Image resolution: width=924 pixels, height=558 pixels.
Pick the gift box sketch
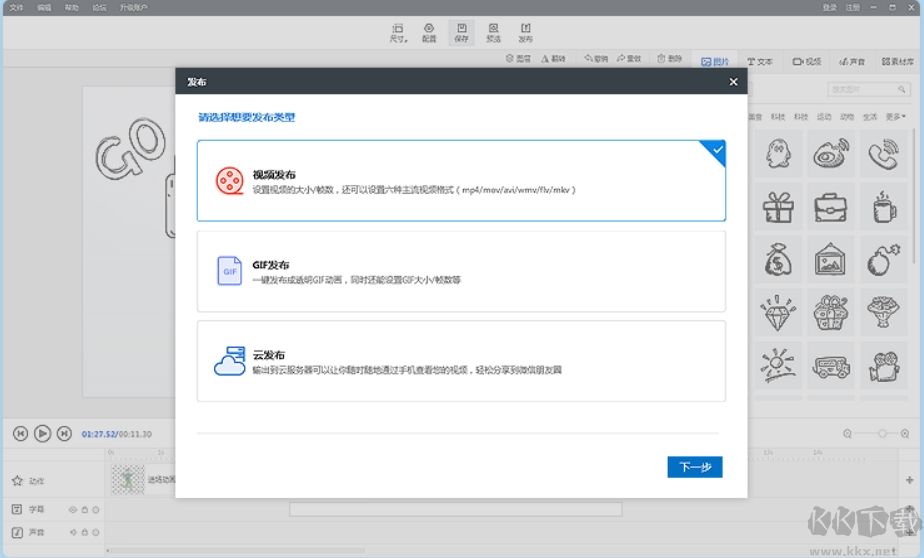(778, 207)
